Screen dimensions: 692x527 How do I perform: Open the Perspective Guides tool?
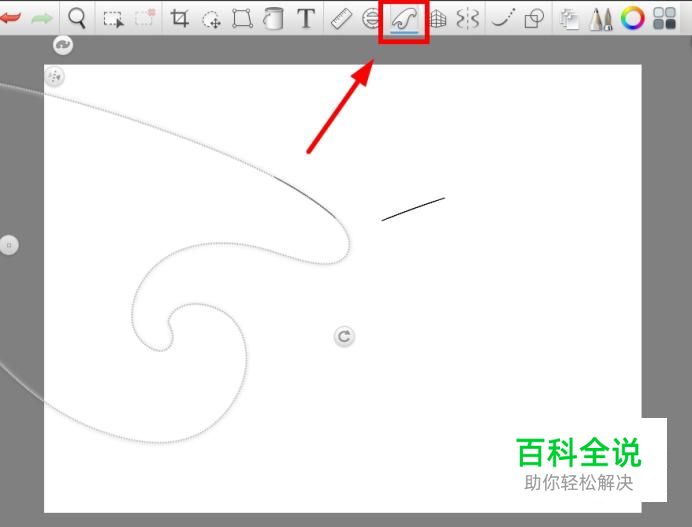[438, 19]
